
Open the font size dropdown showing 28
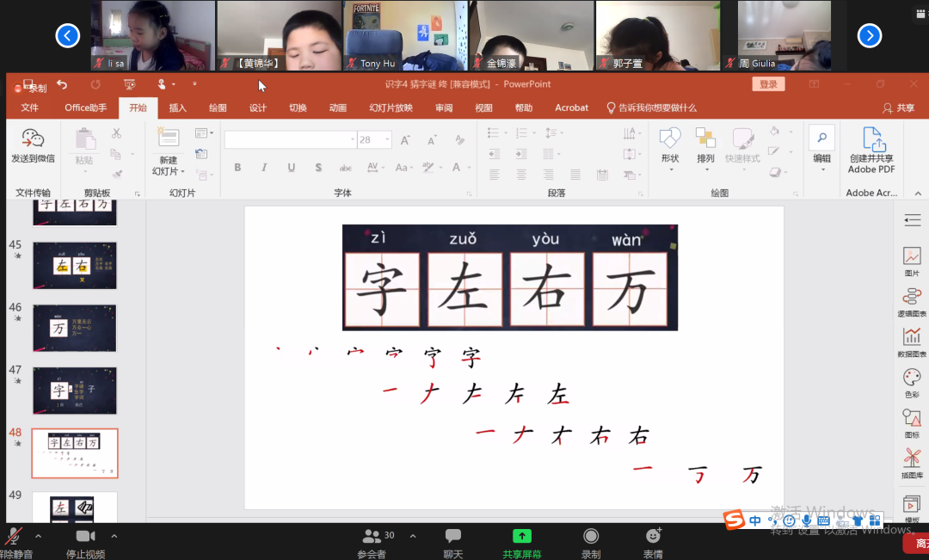click(x=386, y=138)
